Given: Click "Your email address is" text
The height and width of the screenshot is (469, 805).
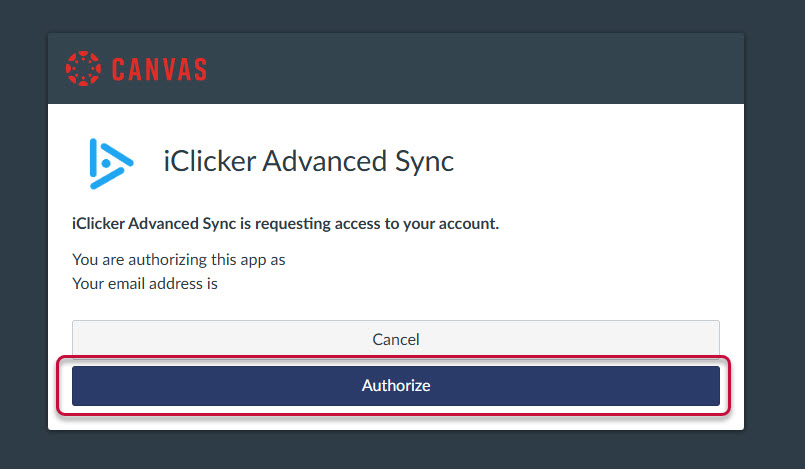Looking at the screenshot, I should (x=145, y=284).
